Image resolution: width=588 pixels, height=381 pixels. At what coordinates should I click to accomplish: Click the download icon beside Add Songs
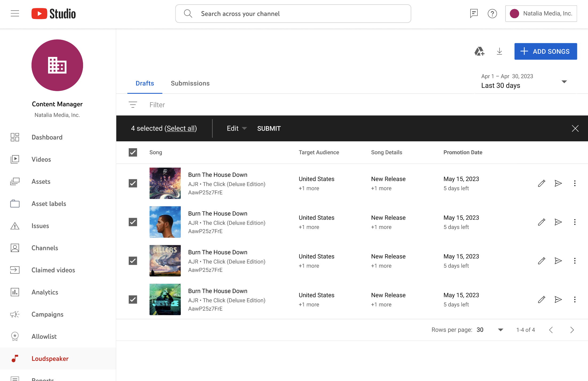coord(499,51)
